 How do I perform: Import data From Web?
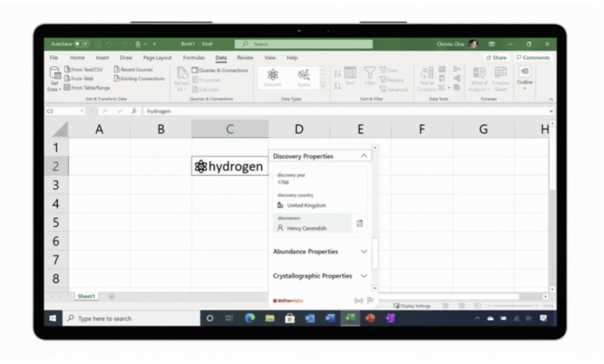79,78
